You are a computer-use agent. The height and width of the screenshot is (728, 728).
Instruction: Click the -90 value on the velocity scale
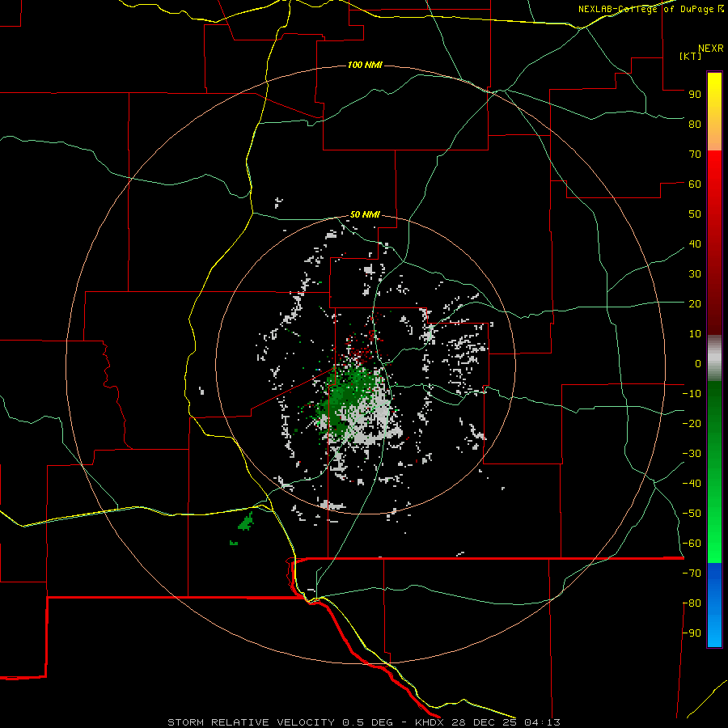click(x=692, y=633)
